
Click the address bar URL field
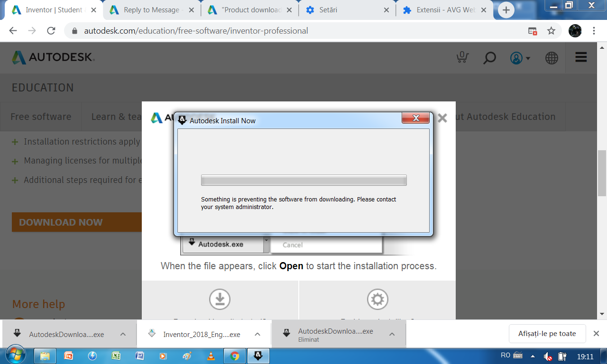click(x=303, y=31)
